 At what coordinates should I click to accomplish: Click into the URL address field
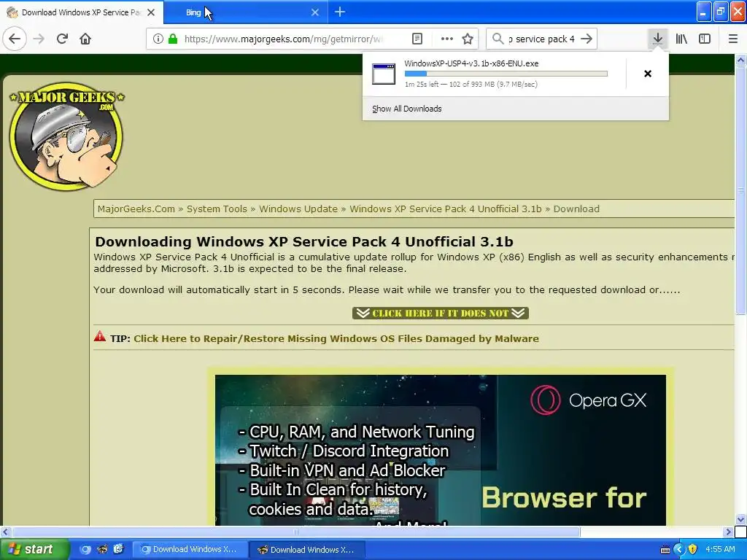284,39
